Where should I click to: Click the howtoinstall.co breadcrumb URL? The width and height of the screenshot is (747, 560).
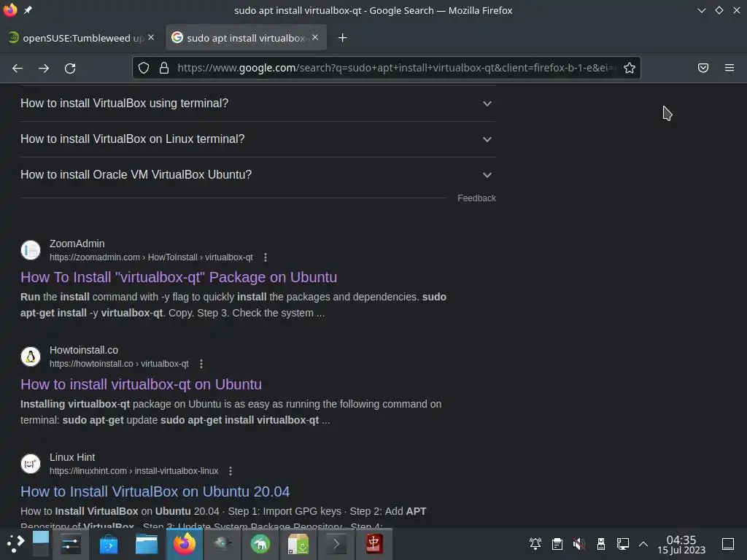click(x=119, y=364)
